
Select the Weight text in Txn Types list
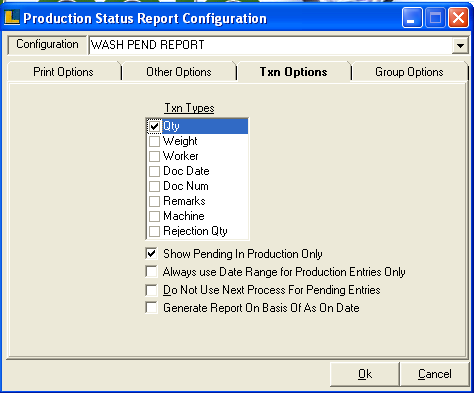tap(180, 141)
